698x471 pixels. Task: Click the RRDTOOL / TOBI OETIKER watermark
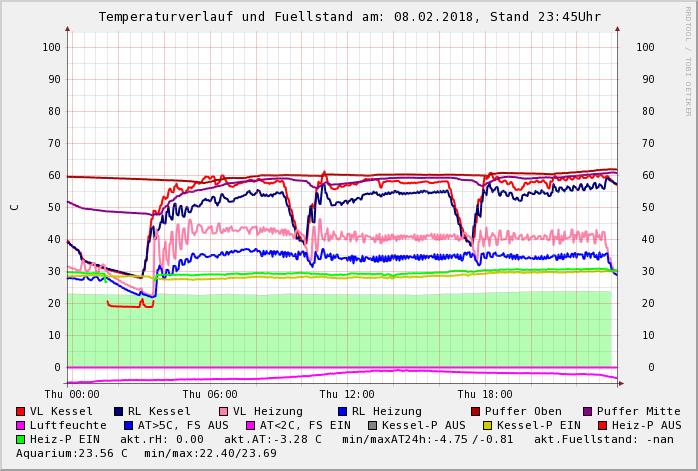[688, 60]
